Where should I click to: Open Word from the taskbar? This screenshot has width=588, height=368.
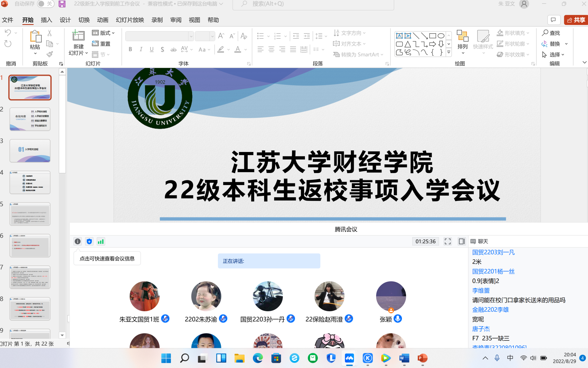tap(404, 358)
